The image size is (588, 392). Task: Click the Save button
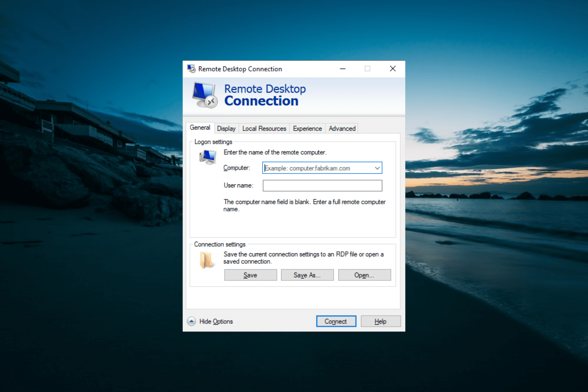251,275
